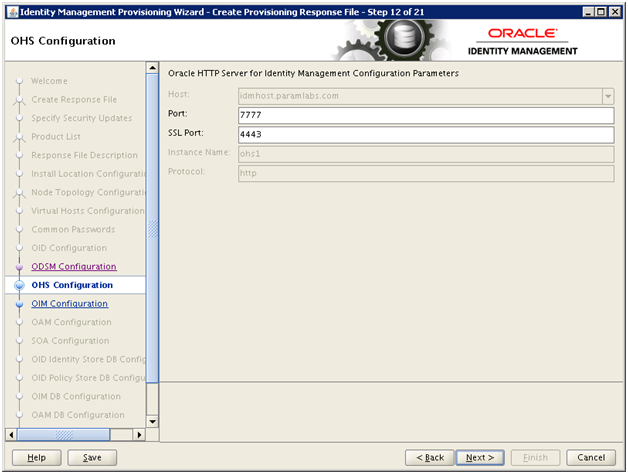Close the wizard window
Viewport: 628px width, 474px height.
coord(614,12)
